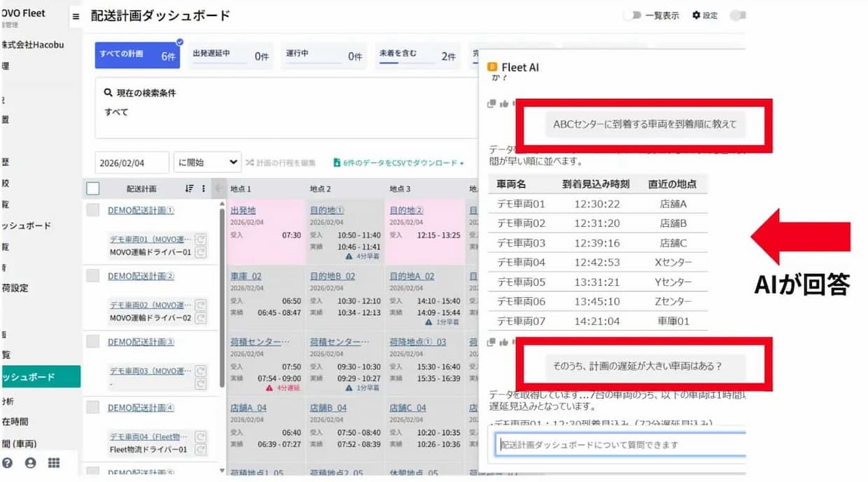Open the に開始 dropdown
The height and width of the screenshot is (482, 868).
[207, 163]
